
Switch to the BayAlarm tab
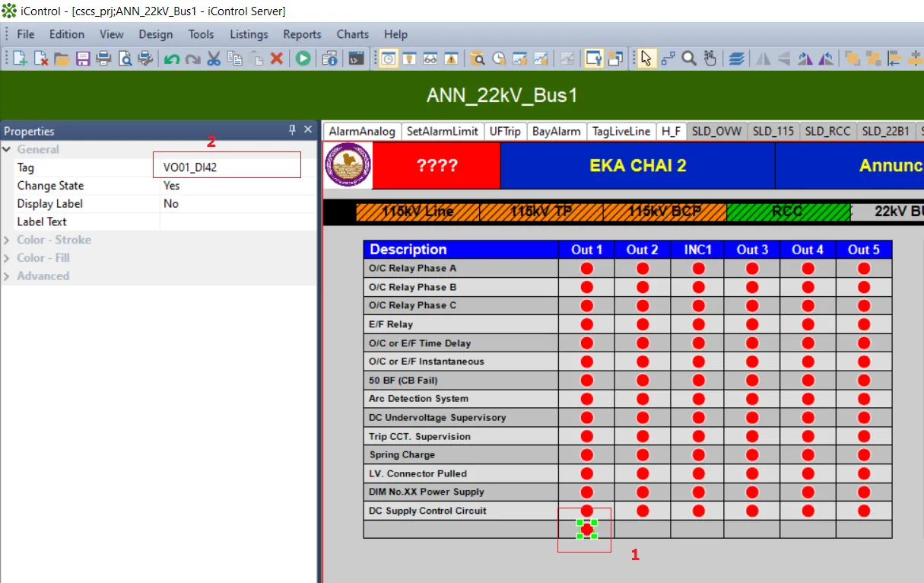557,131
